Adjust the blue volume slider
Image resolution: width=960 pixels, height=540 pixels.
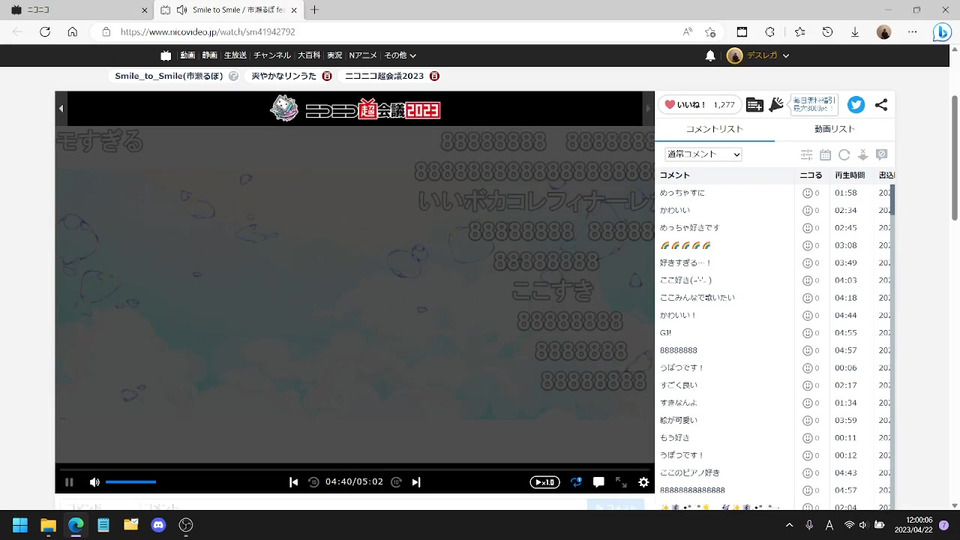[x=130, y=482]
